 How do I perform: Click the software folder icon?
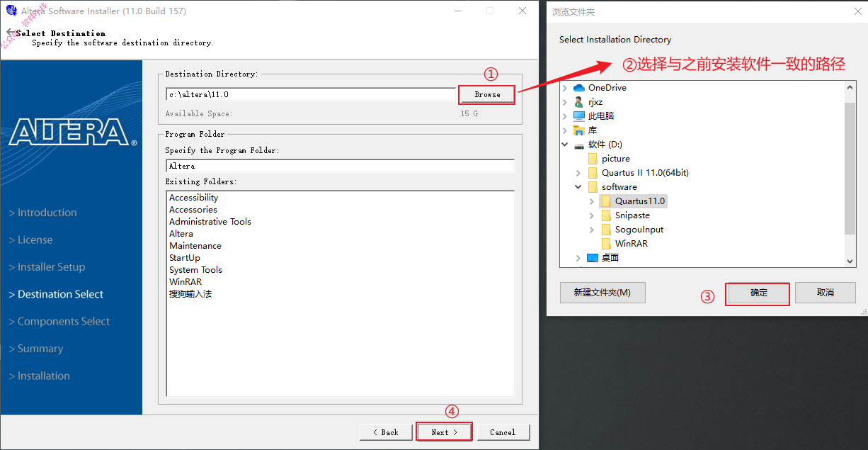(593, 187)
